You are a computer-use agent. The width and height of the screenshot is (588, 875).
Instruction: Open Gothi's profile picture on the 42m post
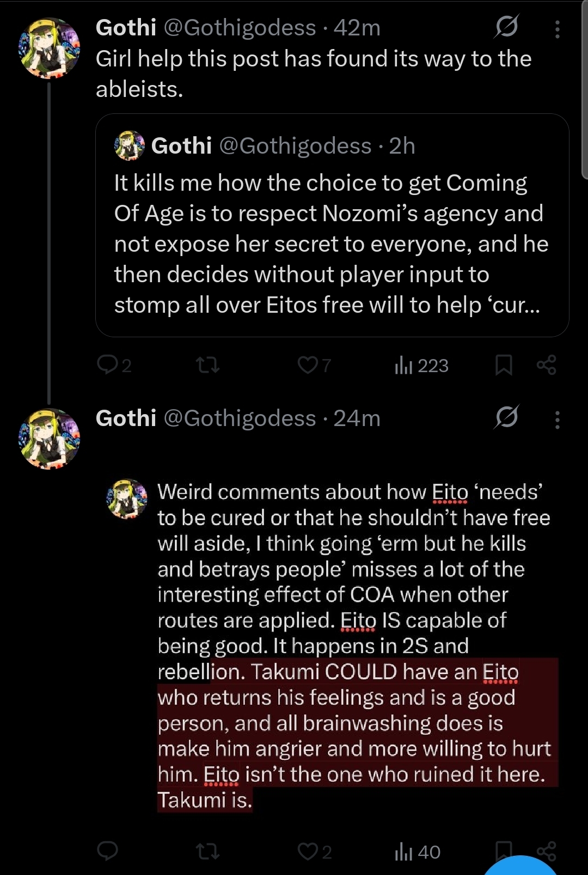click(x=50, y=48)
